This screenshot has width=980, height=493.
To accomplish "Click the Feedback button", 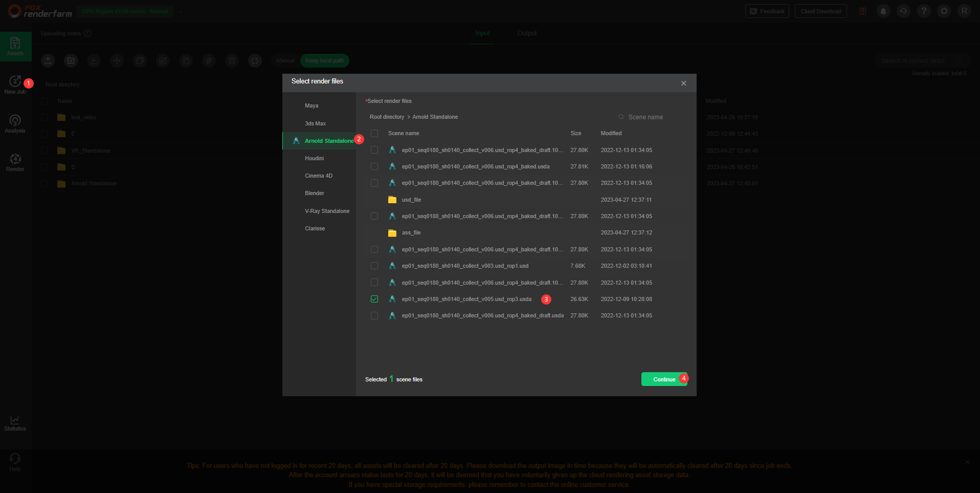I will tap(767, 11).
